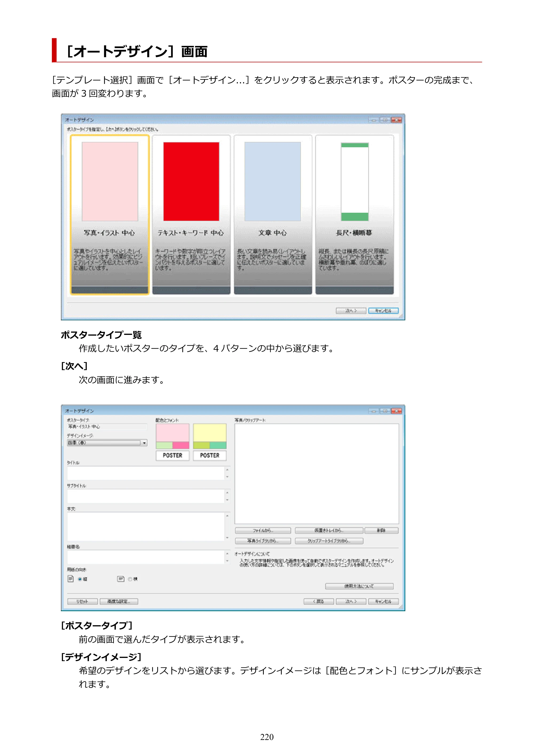Click the サブタイトル field scroll-down arrow
The image size is (534, 756).
[x=227, y=500]
